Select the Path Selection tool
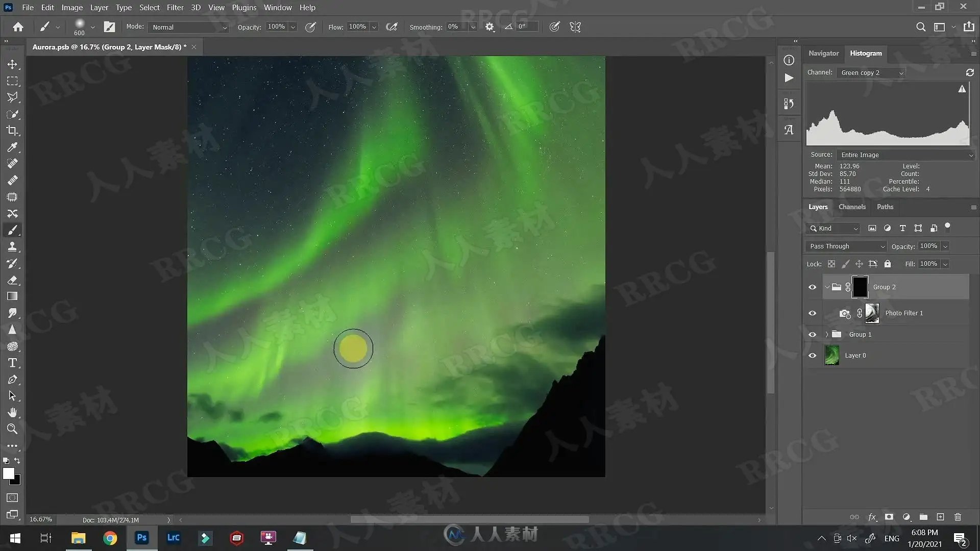Screen dimensions: 980x551 click(12, 396)
